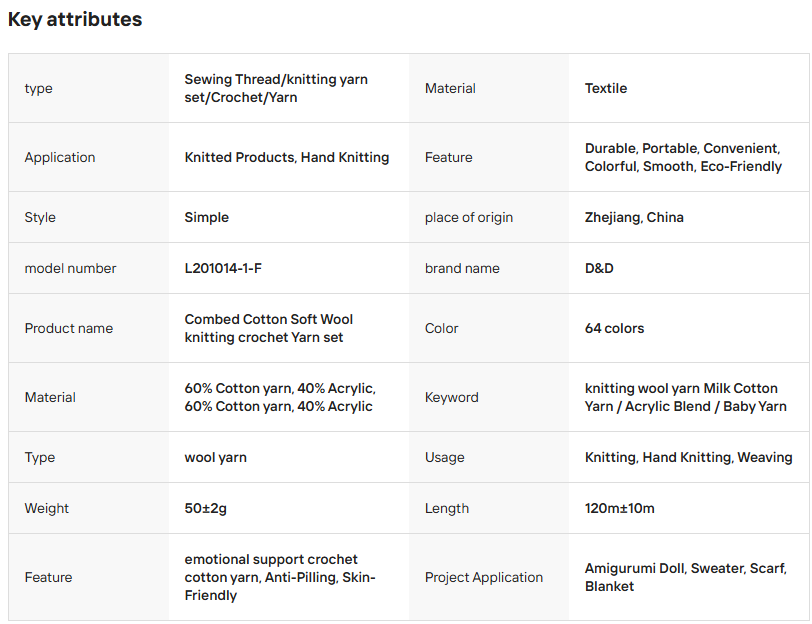Image resolution: width=812 pixels, height=624 pixels.
Task: Select the 50±2g weight value
Action: 206,509
